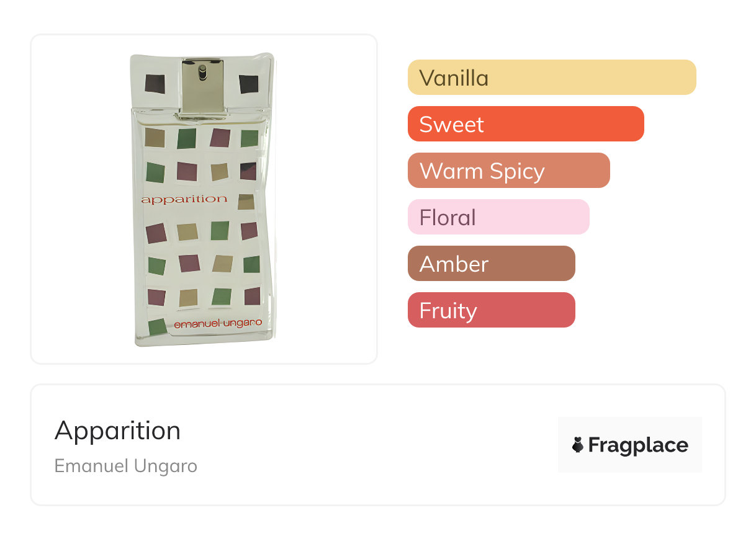Image resolution: width=756 pixels, height=536 pixels.
Task: Click the red 'apparition' text on bottle
Action: [184, 200]
